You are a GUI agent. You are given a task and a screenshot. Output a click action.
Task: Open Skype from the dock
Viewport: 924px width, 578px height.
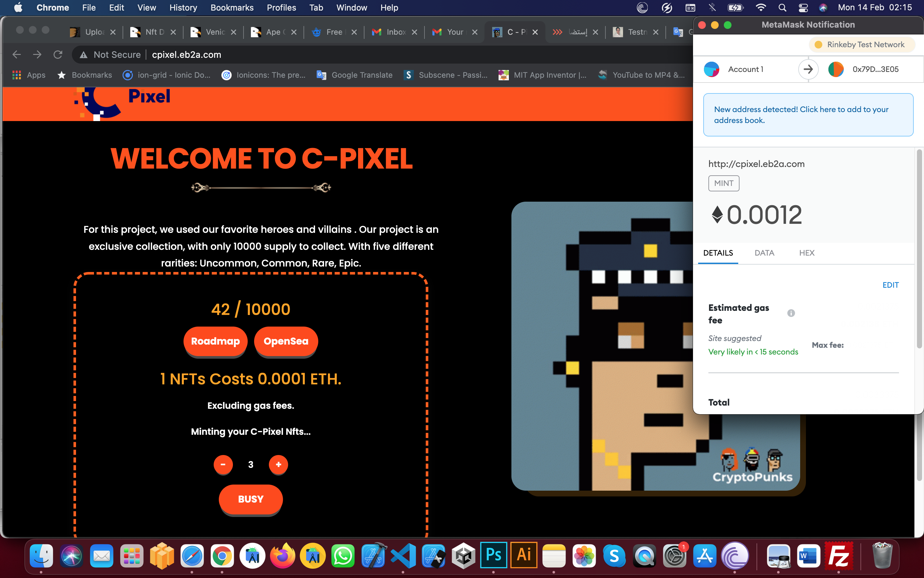614,556
